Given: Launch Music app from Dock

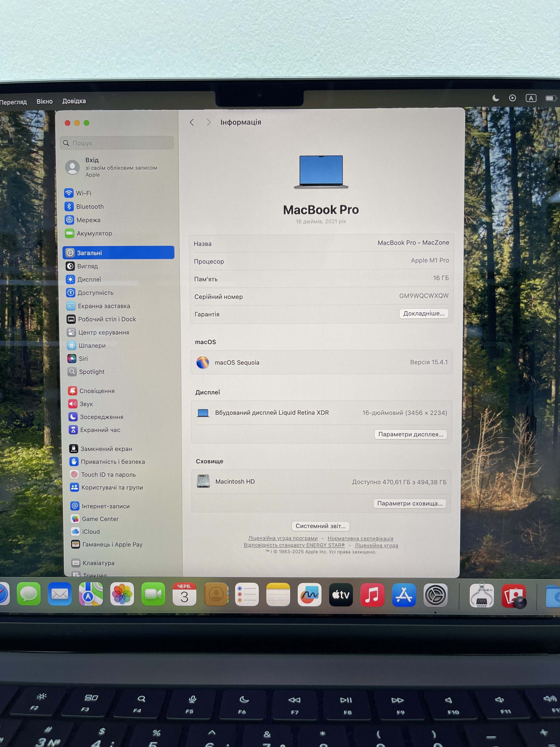Looking at the screenshot, I should (372, 595).
